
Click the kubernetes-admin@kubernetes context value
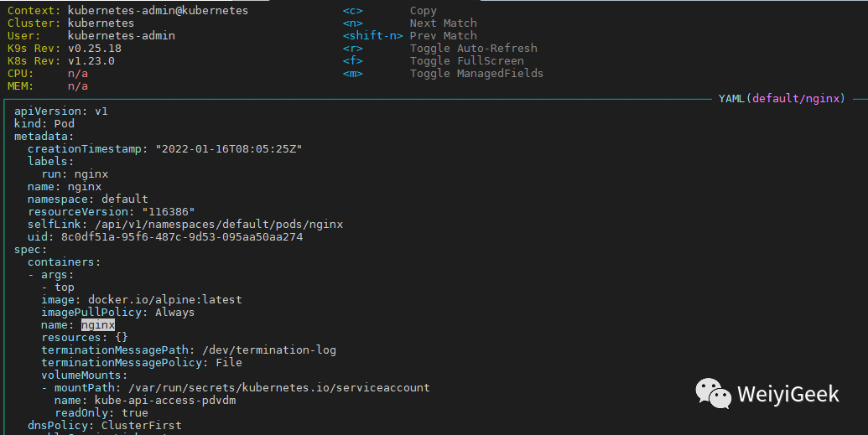click(x=158, y=11)
